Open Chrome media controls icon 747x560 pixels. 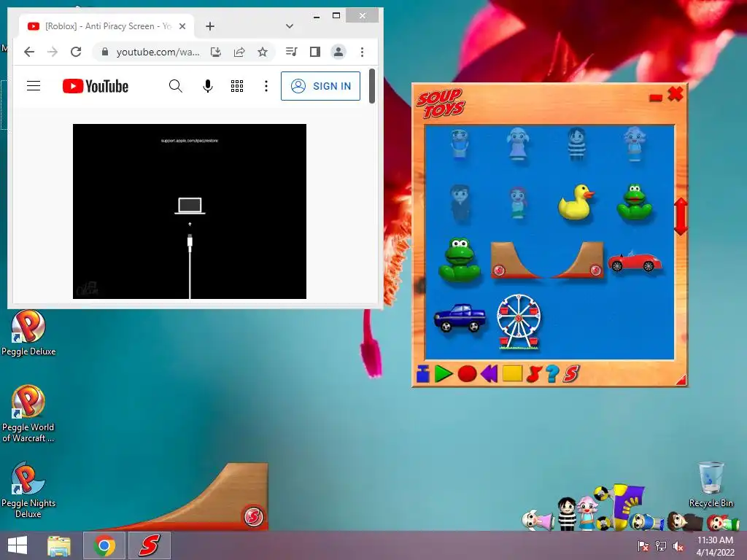(x=292, y=52)
